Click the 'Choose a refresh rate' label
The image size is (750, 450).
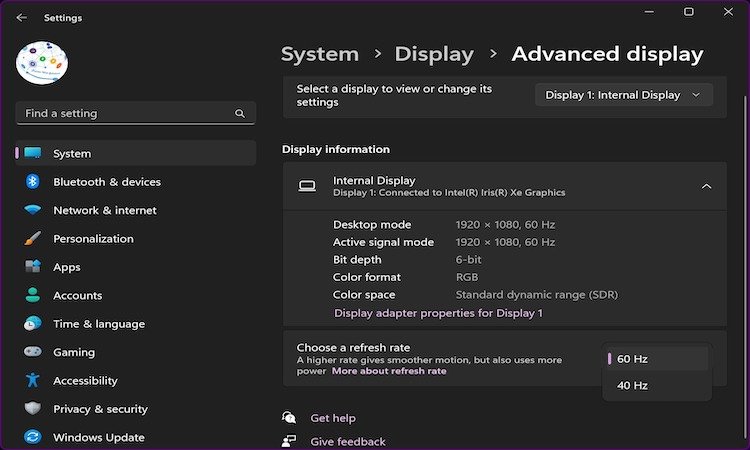[353, 348]
